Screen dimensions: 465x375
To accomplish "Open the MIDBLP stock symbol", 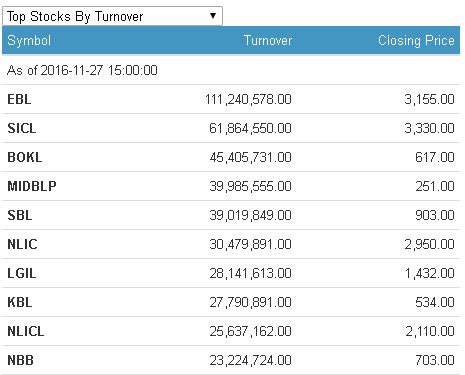I will 32,186.
